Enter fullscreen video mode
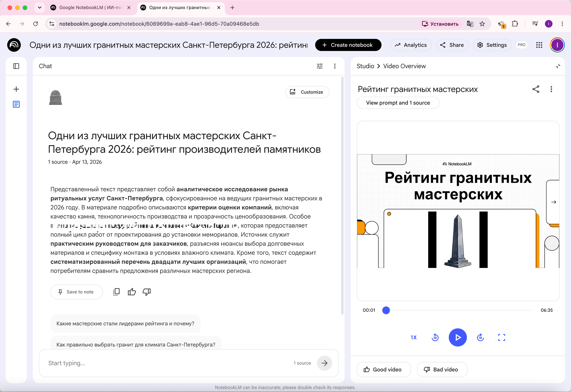Viewport: 571px width, 392px height. (501, 337)
